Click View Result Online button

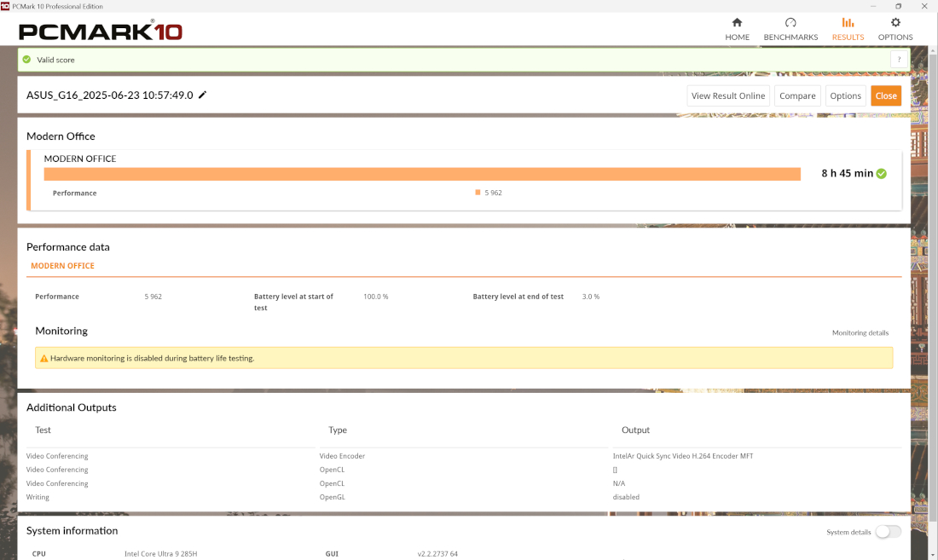[x=727, y=95]
